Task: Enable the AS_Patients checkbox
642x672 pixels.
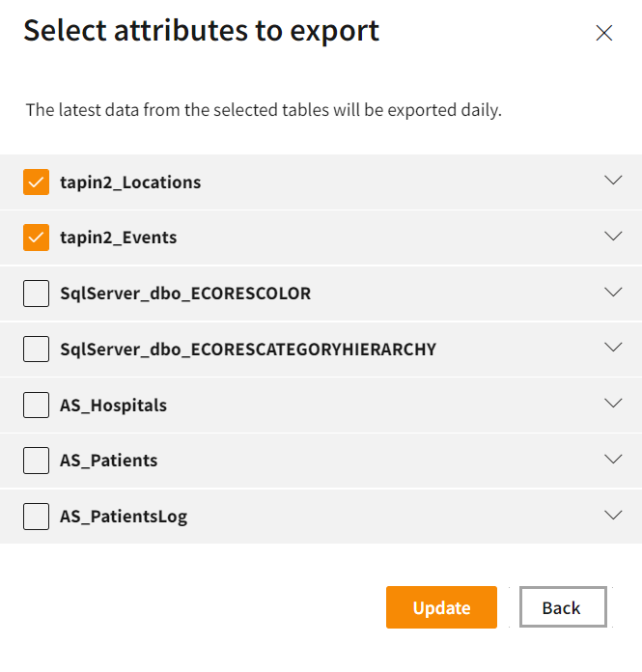Action: (x=37, y=461)
